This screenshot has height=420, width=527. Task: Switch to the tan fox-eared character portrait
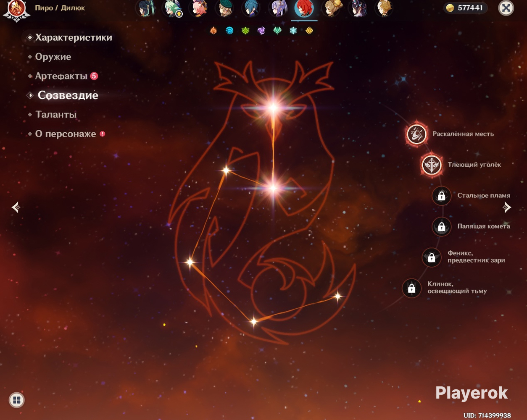pos(384,8)
